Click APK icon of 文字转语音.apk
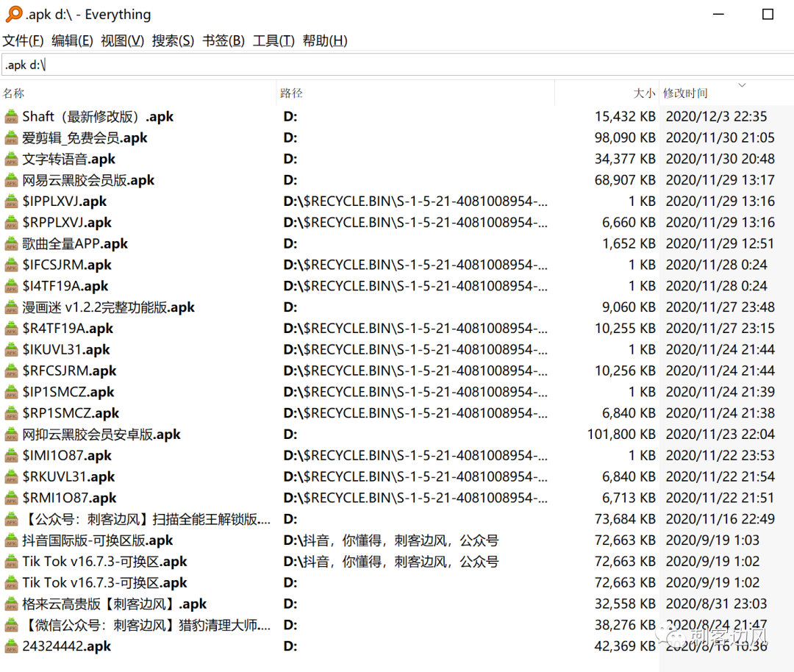794x672 pixels. tap(11, 160)
